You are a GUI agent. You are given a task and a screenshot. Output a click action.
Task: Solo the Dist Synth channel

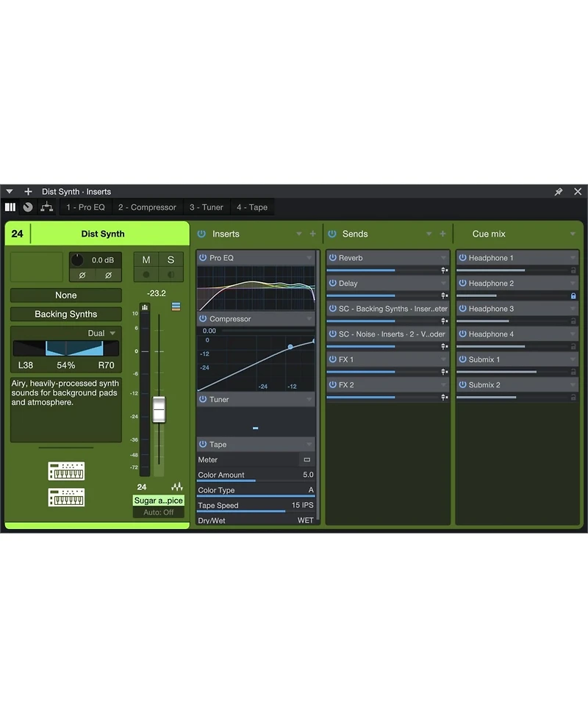tap(171, 259)
